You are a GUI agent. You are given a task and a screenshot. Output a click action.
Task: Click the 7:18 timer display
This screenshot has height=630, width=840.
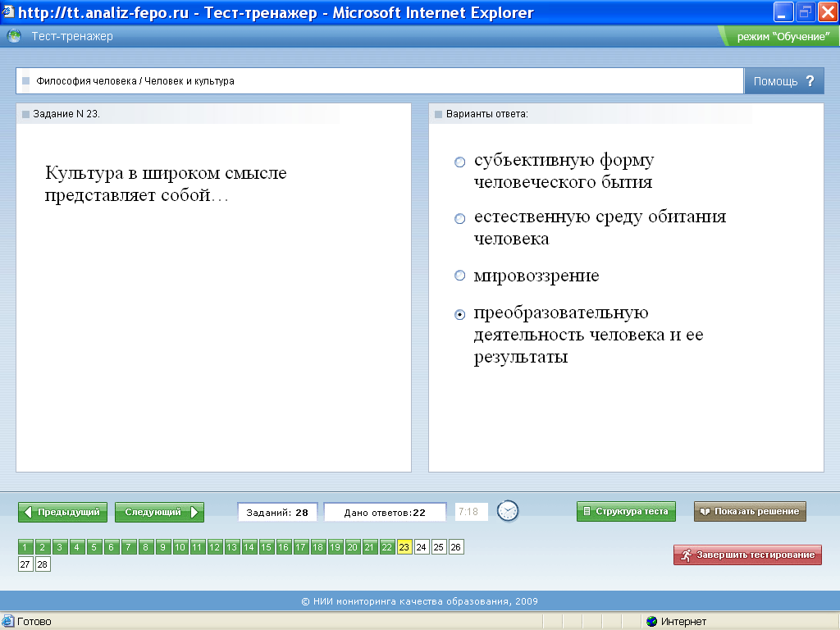point(471,512)
